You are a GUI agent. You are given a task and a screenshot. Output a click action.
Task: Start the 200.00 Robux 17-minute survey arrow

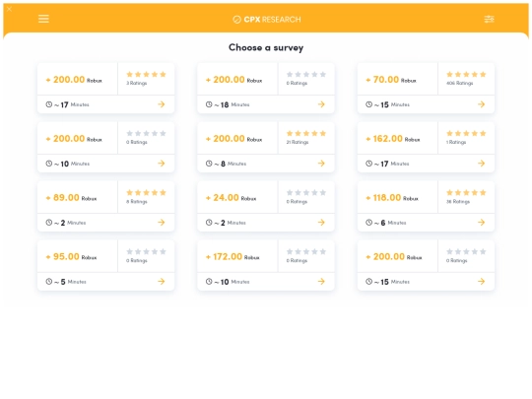pyautogui.click(x=162, y=104)
